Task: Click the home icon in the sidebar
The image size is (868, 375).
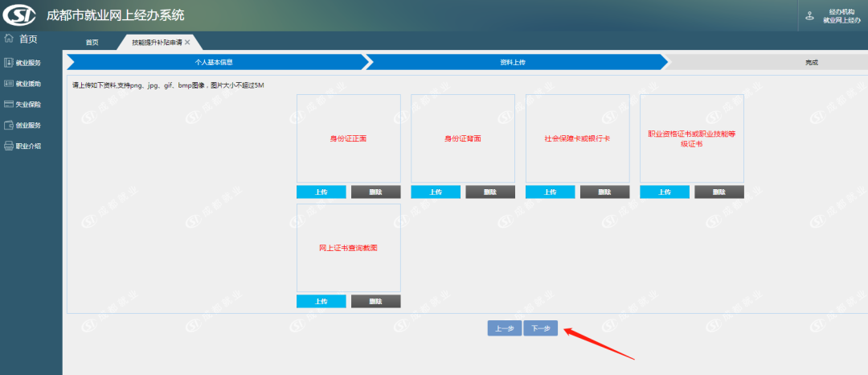Action: [9, 39]
